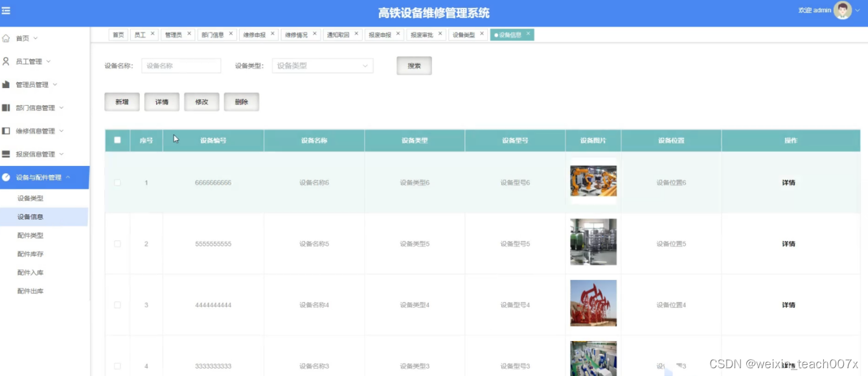Viewport: 868px width, 376px height.
Task: Close the 员工 tab
Action: (153, 34)
